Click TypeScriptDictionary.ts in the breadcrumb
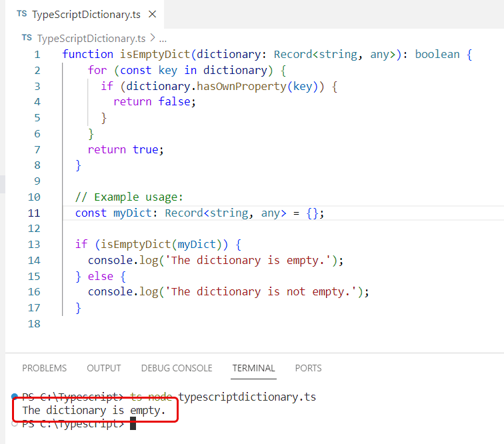Image resolution: width=504 pixels, height=444 pixels. pyautogui.click(x=91, y=39)
